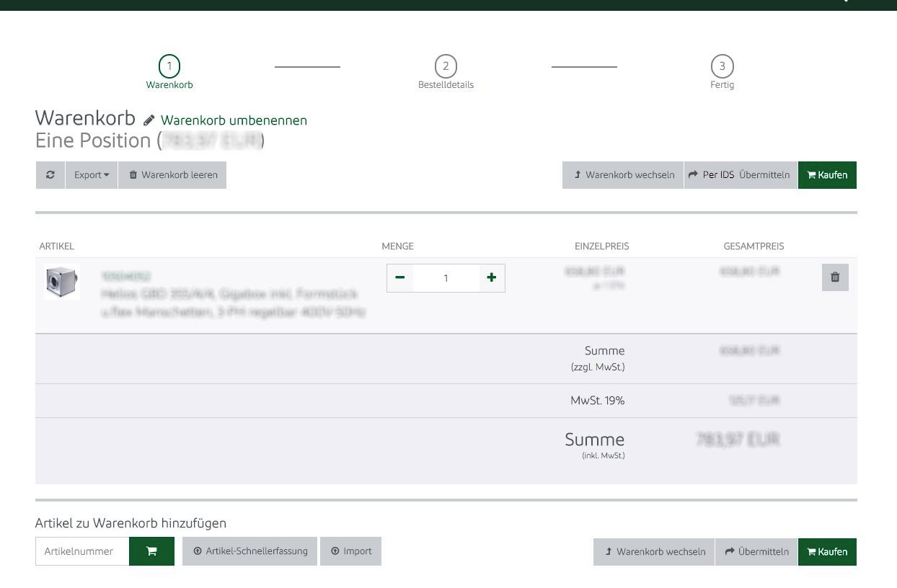Decrease quantity with minus button

tap(400, 278)
